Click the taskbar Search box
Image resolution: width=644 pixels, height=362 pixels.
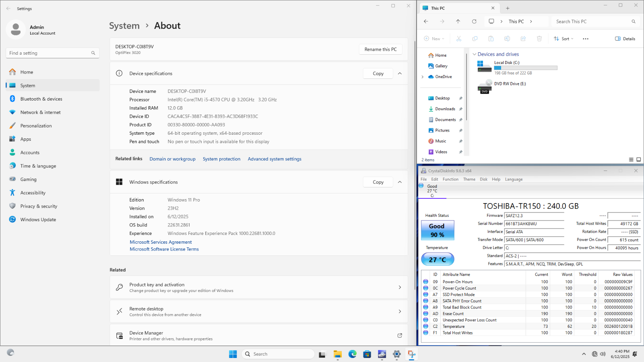click(278, 354)
